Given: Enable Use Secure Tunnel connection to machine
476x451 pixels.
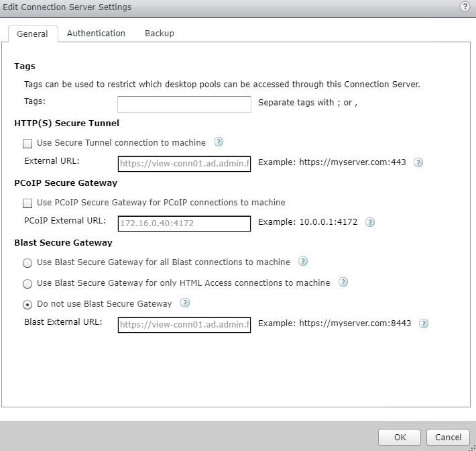Looking at the screenshot, I should pos(27,143).
